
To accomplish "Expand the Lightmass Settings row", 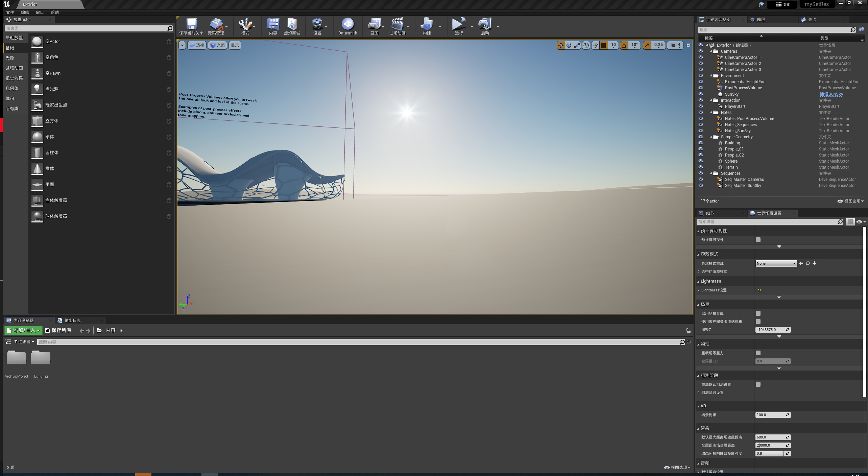I will 699,290.
